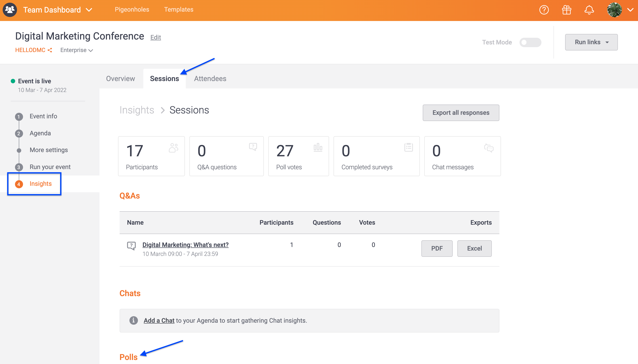Click the help circle icon in top bar
The height and width of the screenshot is (364, 638).
(x=544, y=10)
